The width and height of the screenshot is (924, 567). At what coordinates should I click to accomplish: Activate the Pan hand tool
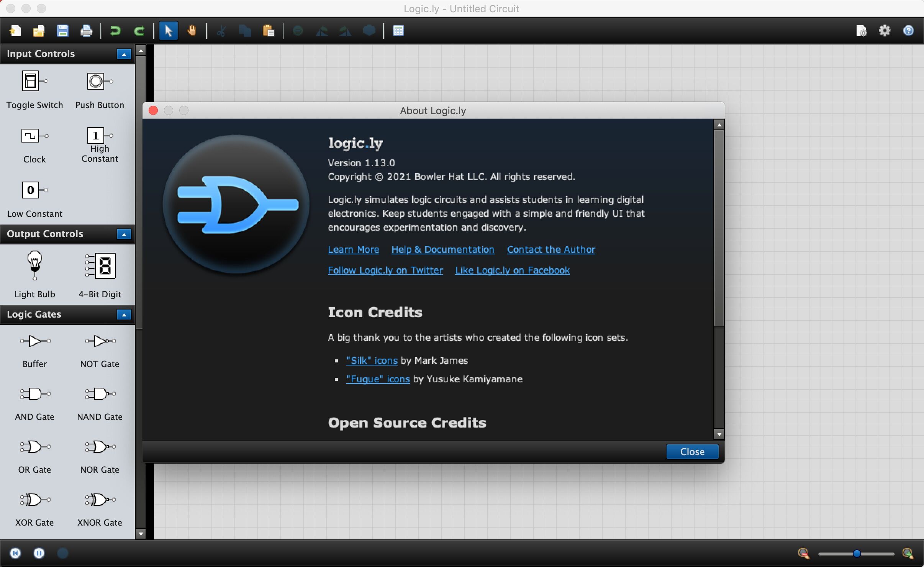[192, 31]
